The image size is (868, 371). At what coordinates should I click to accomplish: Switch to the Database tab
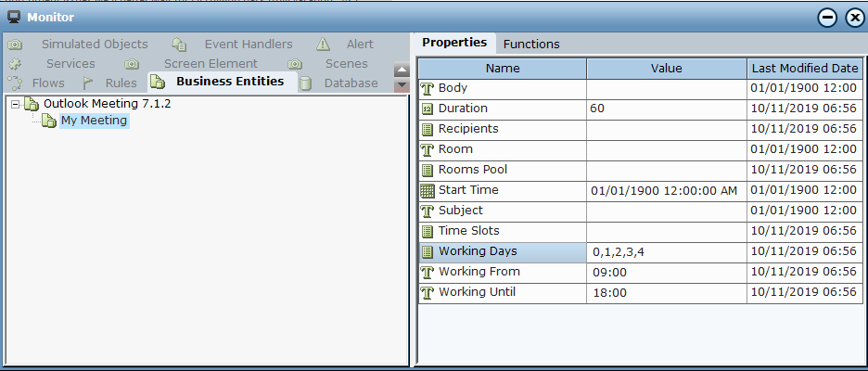[351, 83]
